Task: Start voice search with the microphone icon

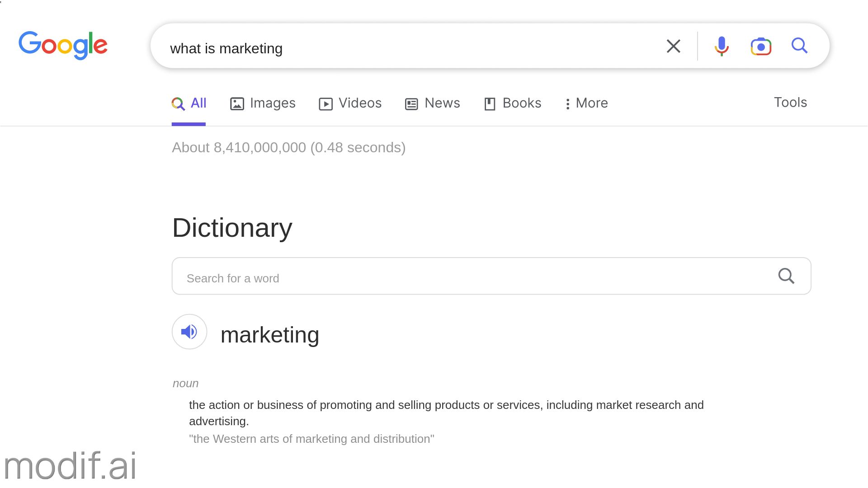Action: click(x=722, y=46)
